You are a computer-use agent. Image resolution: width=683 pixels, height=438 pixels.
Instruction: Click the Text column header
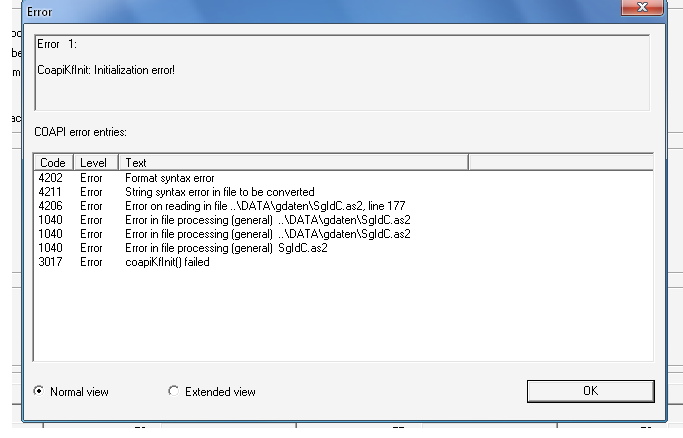point(292,162)
